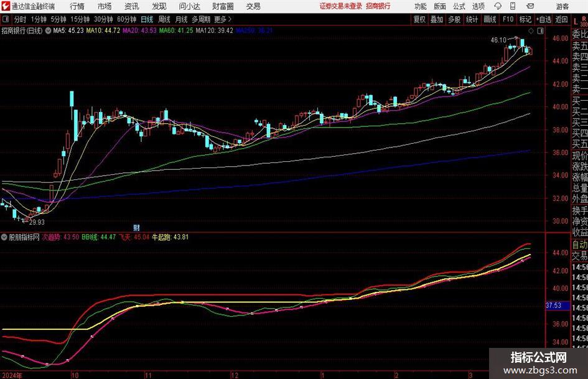588x379 pixels.
Task: Open the 选项 menu
Action: click(x=478, y=6)
